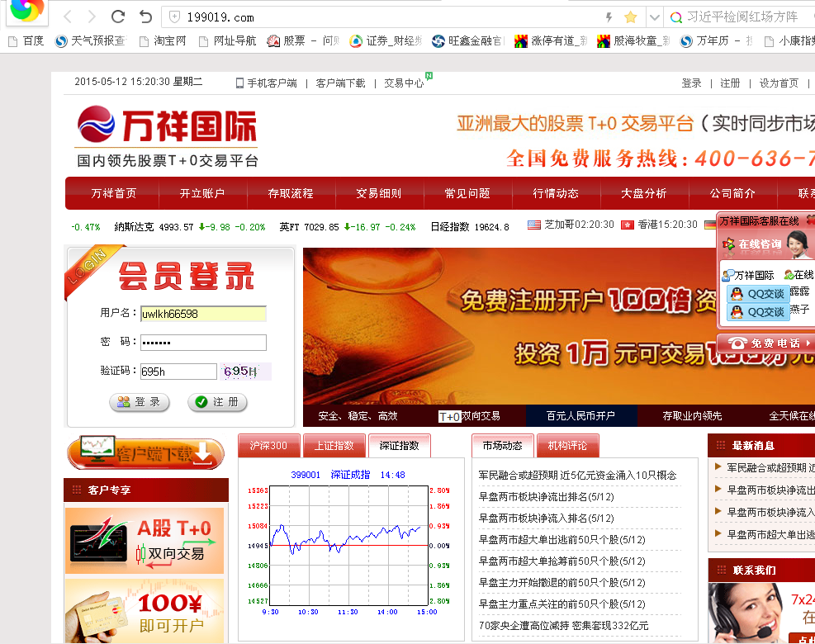Click the 注册 register button
This screenshot has width=815, height=644.
pos(217,402)
